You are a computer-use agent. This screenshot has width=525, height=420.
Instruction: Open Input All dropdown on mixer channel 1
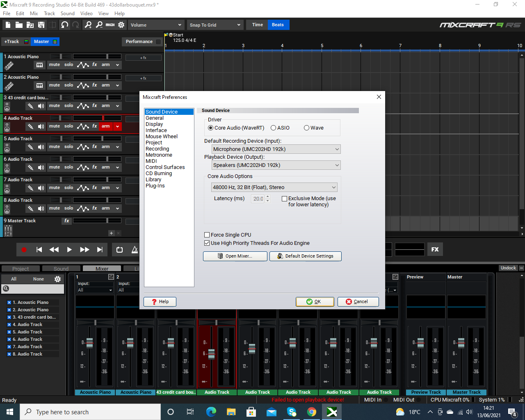coord(95,290)
